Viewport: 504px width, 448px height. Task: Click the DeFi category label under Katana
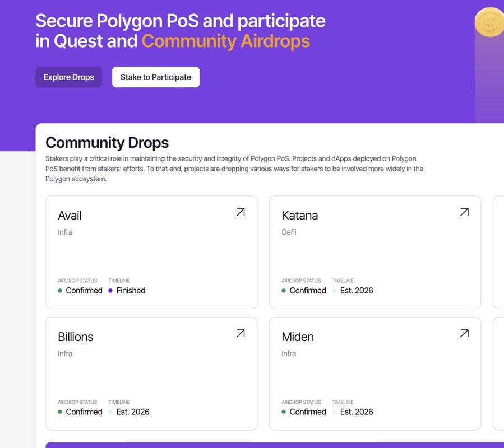289,232
